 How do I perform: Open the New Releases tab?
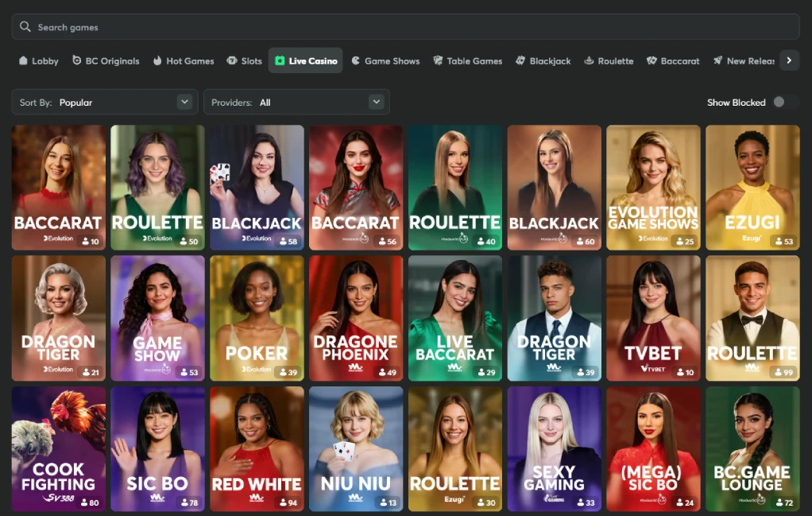click(744, 60)
